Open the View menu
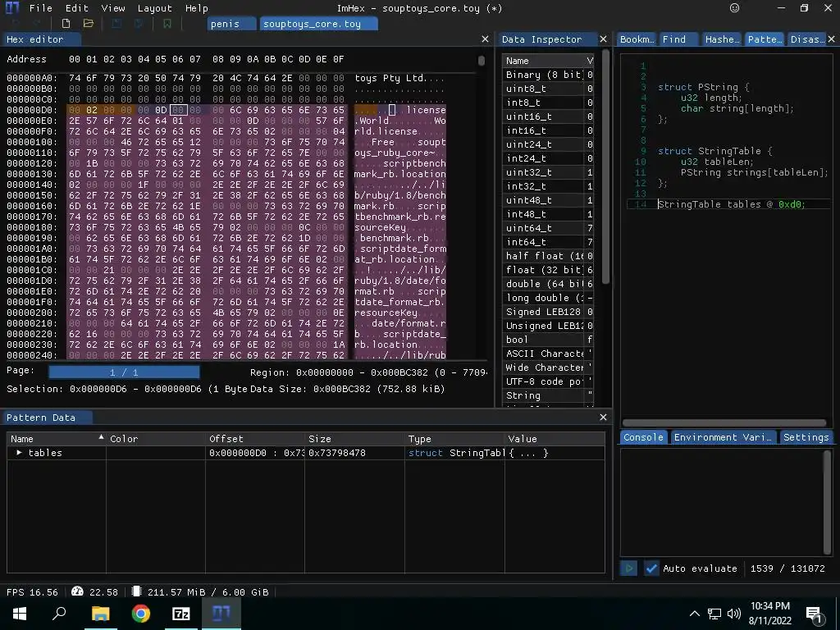Image resolution: width=840 pixels, height=630 pixels. point(113,8)
